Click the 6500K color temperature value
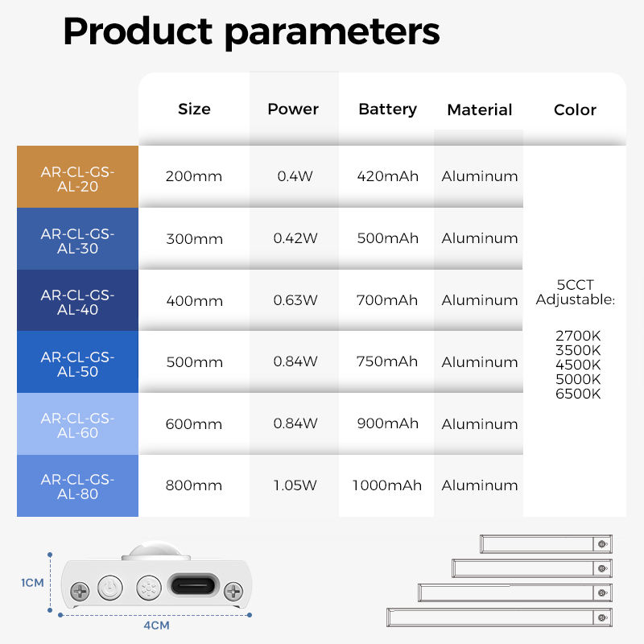The height and width of the screenshot is (644, 644). pyautogui.click(x=578, y=394)
